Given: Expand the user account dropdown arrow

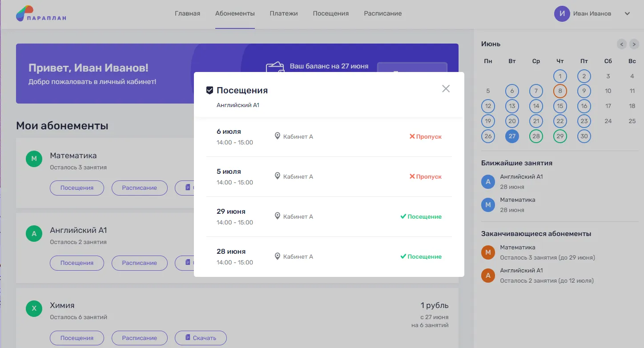Looking at the screenshot, I should [x=627, y=14].
